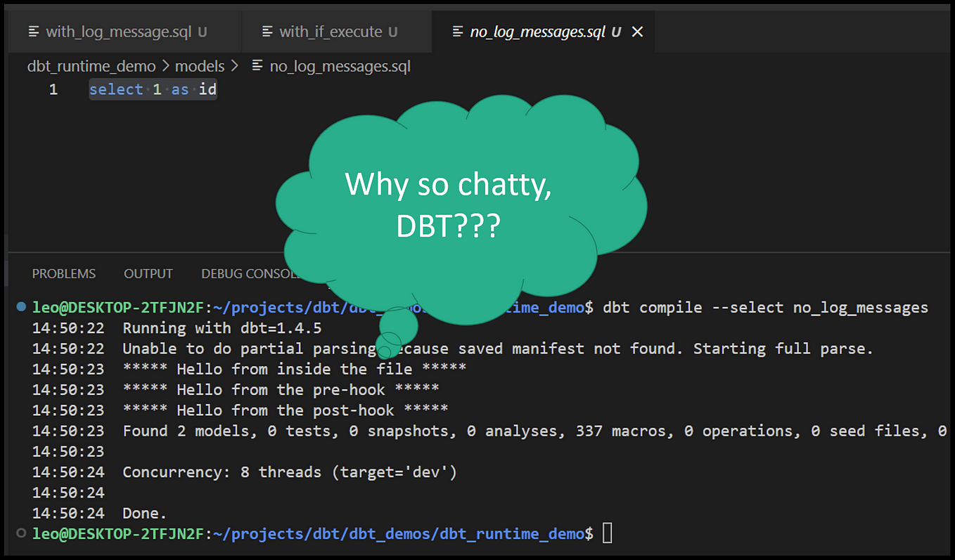Viewport: 955px width, 560px height.
Task: Switch to the with_log_message.sql tab
Action: [124, 32]
